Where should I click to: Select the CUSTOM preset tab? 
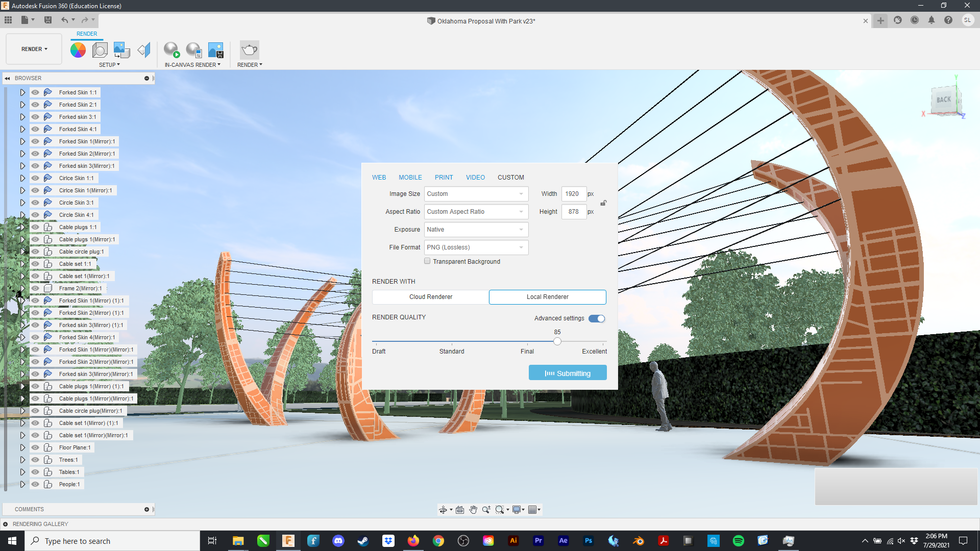(x=511, y=178)
